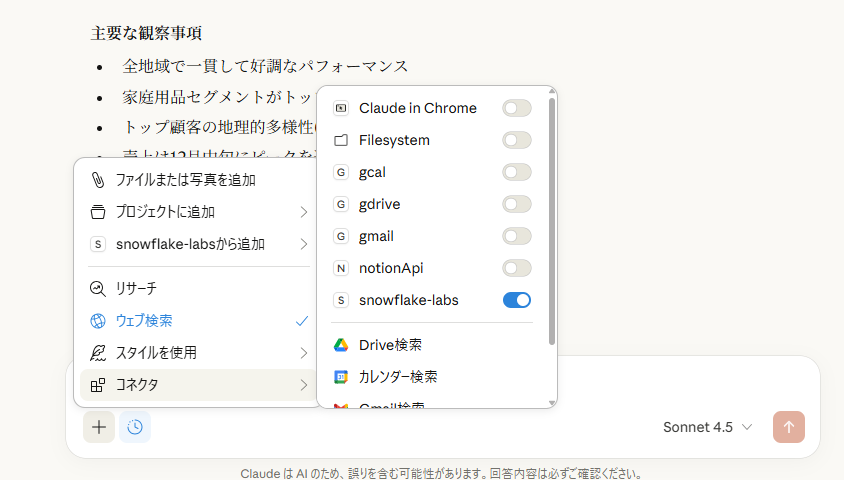This screenshot has height=480, width=844.
Task: Click the G icon next to gdrive
Action: [341, 204]
